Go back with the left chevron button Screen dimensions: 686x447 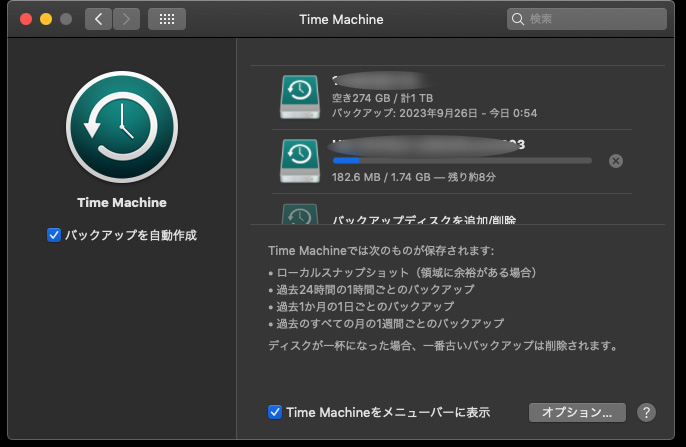[x=98, y=19]
